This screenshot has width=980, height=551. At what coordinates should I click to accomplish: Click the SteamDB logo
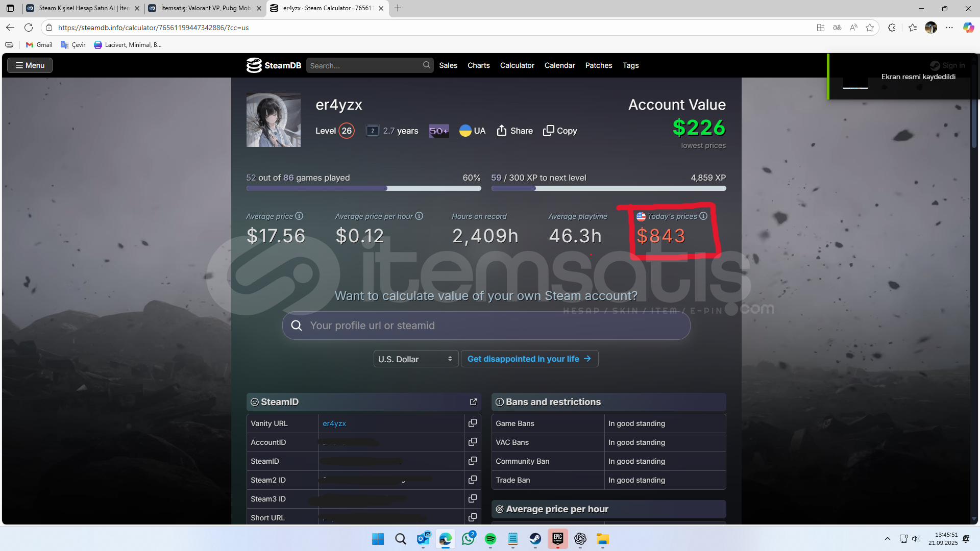tap(274, 65)
